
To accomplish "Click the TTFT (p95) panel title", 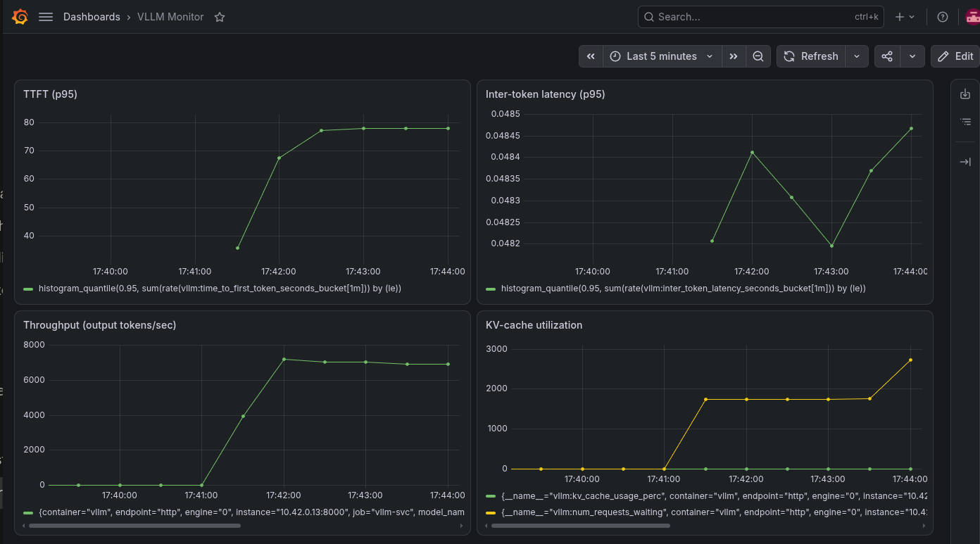I will [50, 94].
